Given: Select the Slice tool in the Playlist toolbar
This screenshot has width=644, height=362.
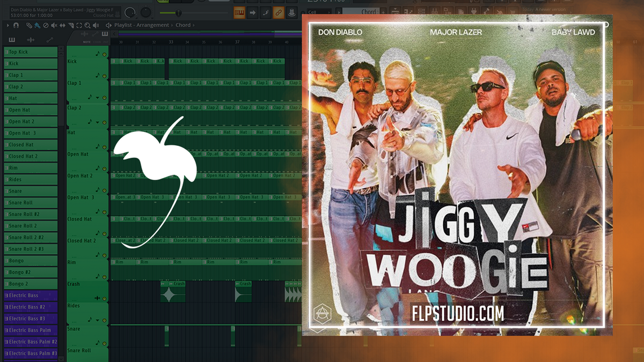Looking at the screenshot, I should [x=71, y=25].
